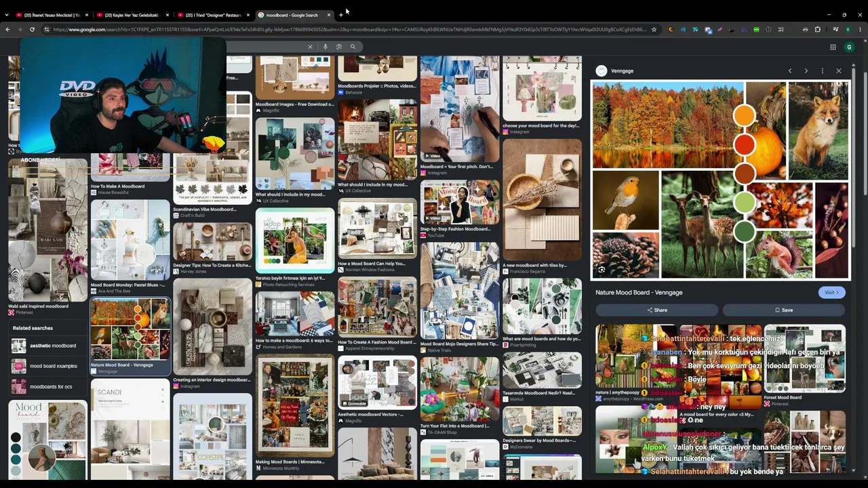The width and height of the screenshot is (868, 488).
Task: Open "How To Create A Fashion Mood Board" image
Action: pyautogui.click(x=377, y=308)
